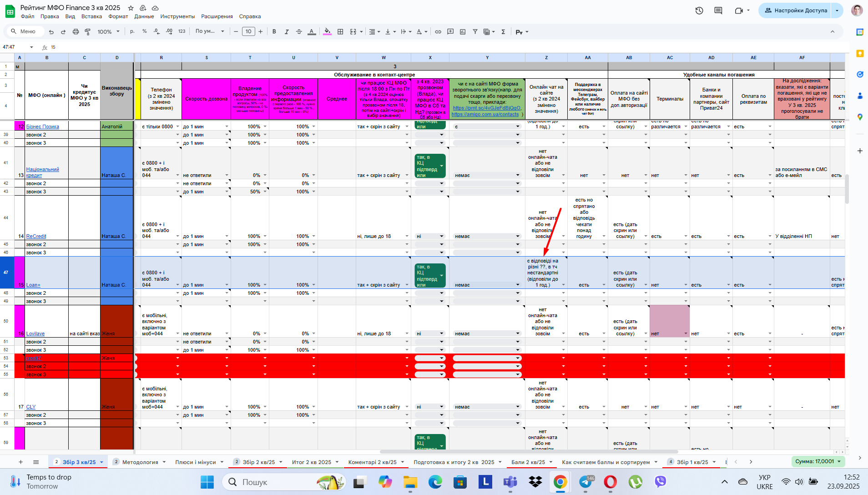Click the print icon

coord(76,32)
